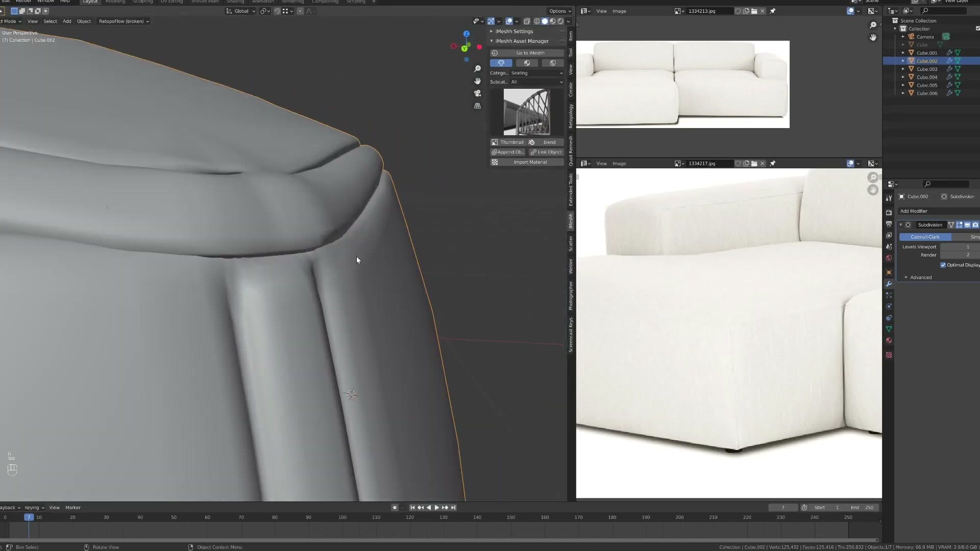Toggle Subdivision show in viewport icon
Viewport: 980px width, 551px height.
point(967,225)
